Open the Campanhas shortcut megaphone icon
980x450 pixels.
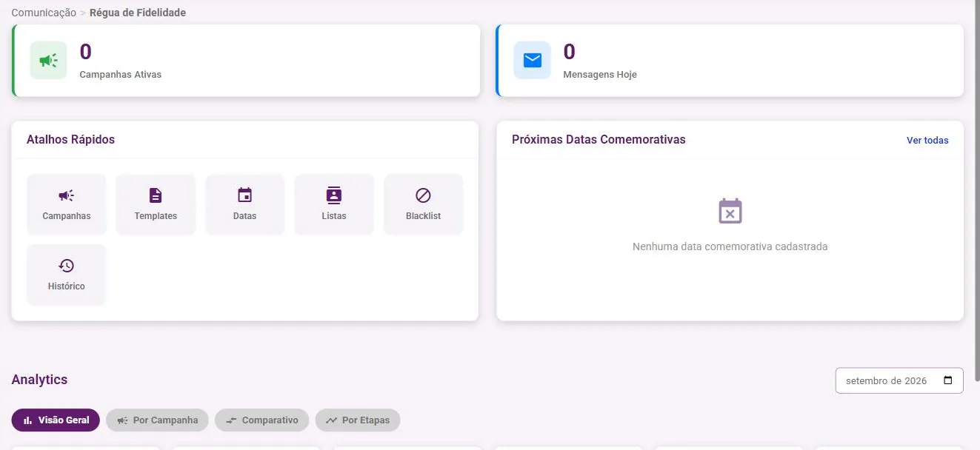tap(67, 195)
